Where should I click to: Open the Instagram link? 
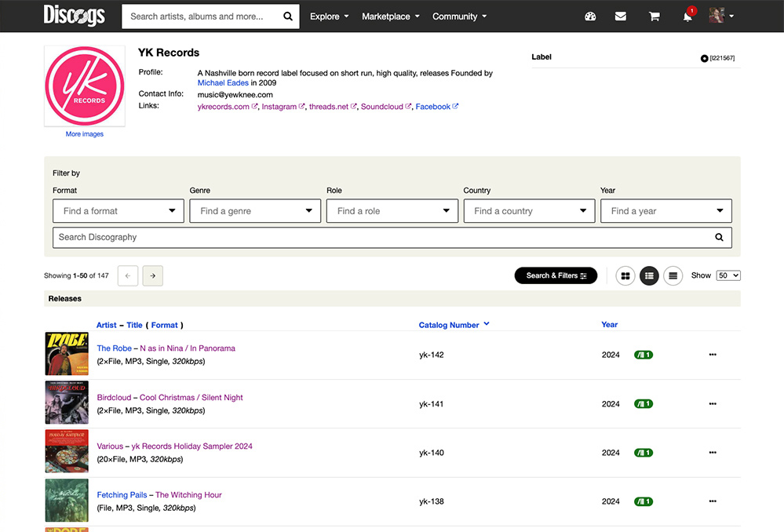pos(283,107)
